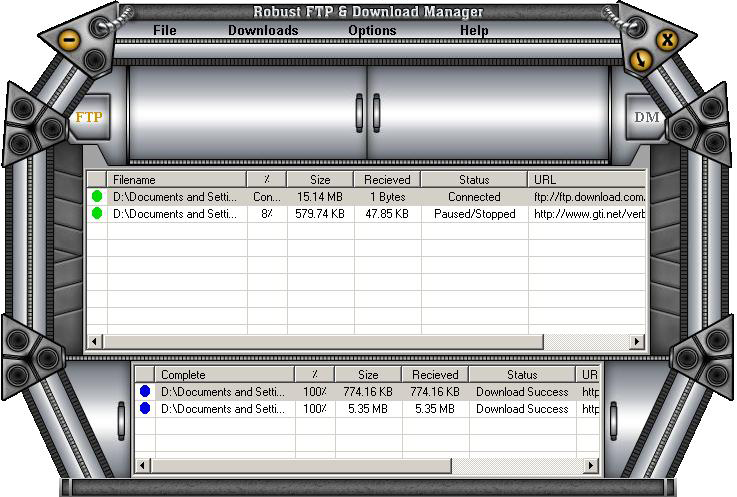Select the completed 5.35 MB download's filename
Image resolution: width=737 pixels, height=497 pixels.
click(x=223, y=409)
